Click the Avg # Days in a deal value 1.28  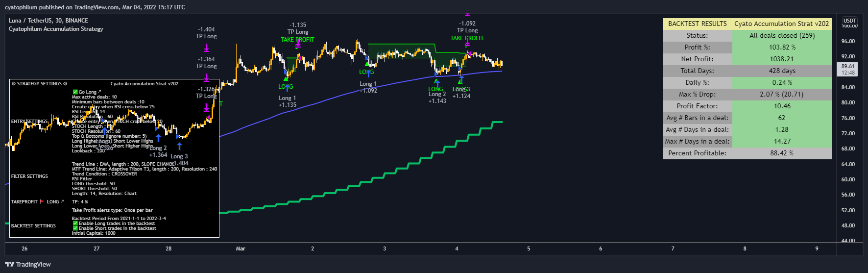[782, 129]
